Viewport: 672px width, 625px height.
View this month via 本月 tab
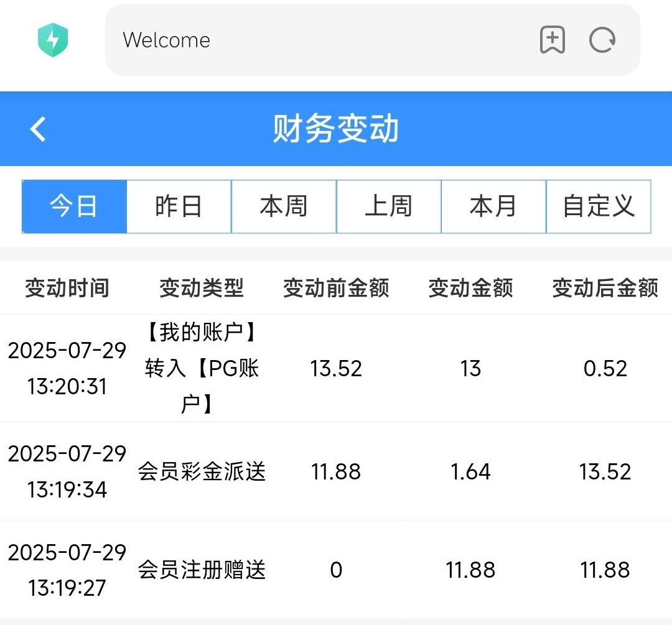coord(493,206)
